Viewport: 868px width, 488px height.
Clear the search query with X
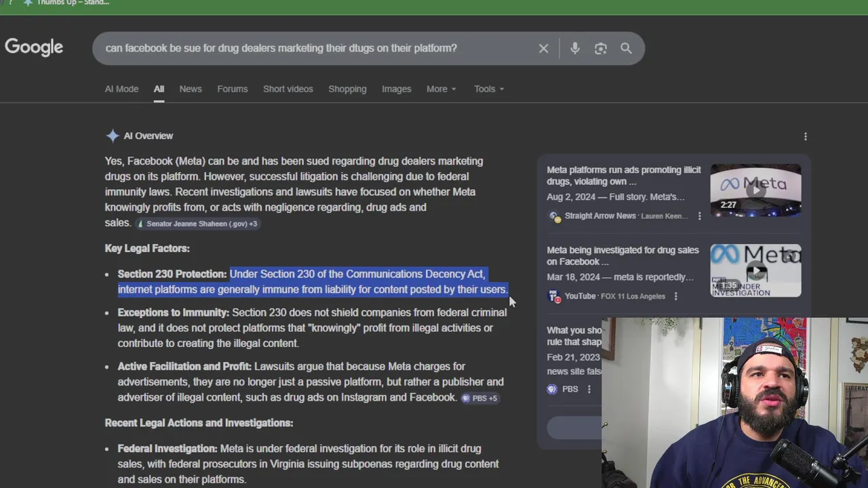click(x=543, y=48)
